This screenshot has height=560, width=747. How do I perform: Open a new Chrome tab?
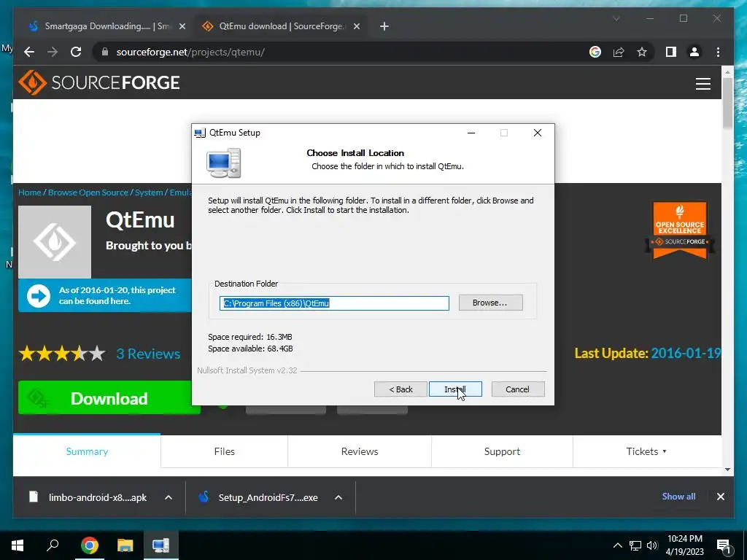coord(384,26)
